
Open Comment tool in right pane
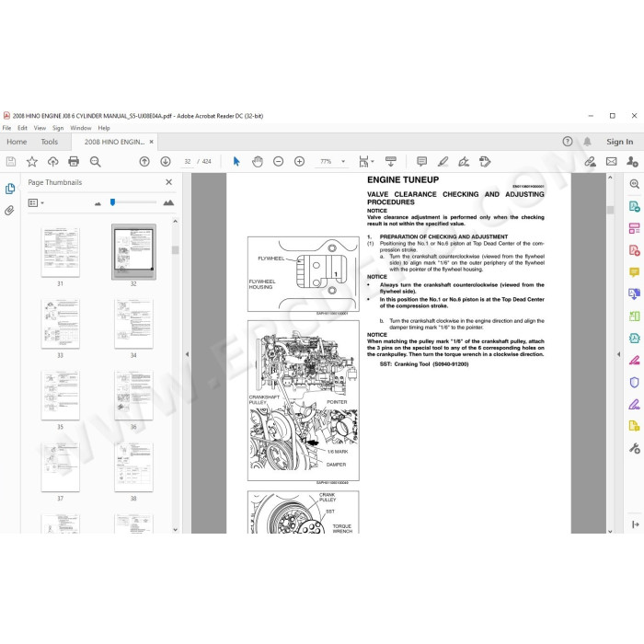(634, 272)
